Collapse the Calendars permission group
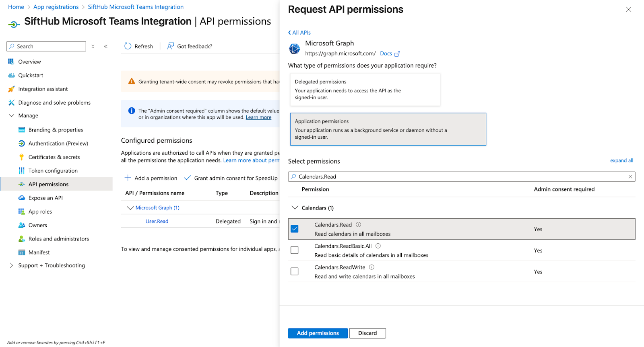The image size is (644, 347). pyautogui.click(x=295, y=208)
